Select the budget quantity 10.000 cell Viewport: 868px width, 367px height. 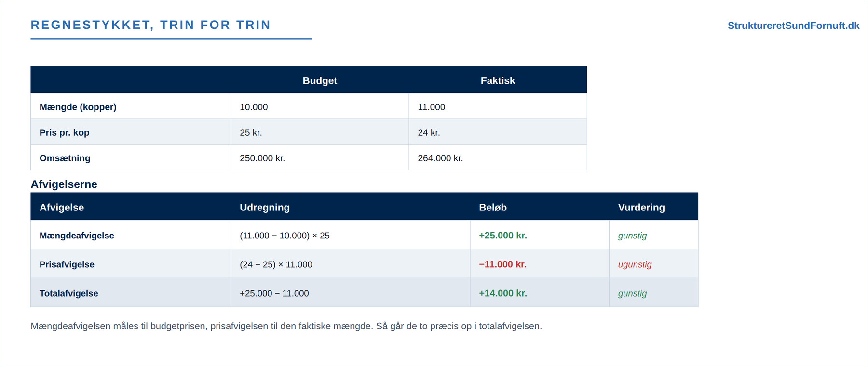pyautogui.click(x=320, y=106)
